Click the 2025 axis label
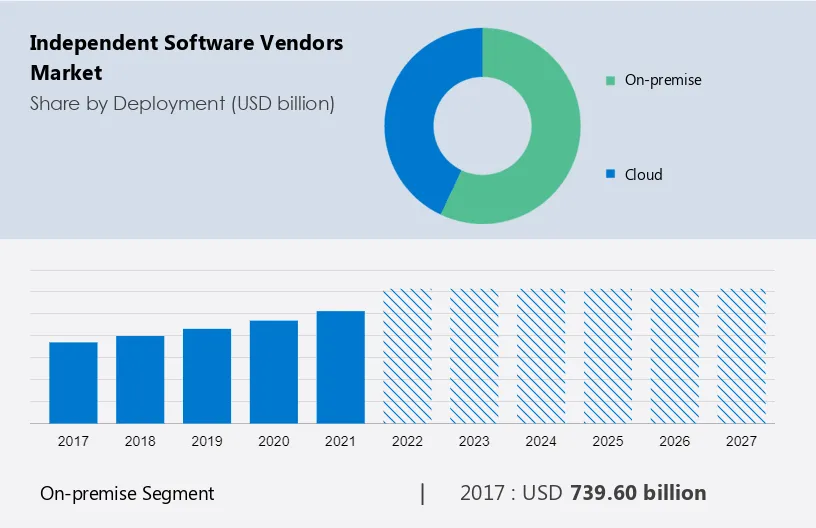816x528 pixels. (608, 441)
